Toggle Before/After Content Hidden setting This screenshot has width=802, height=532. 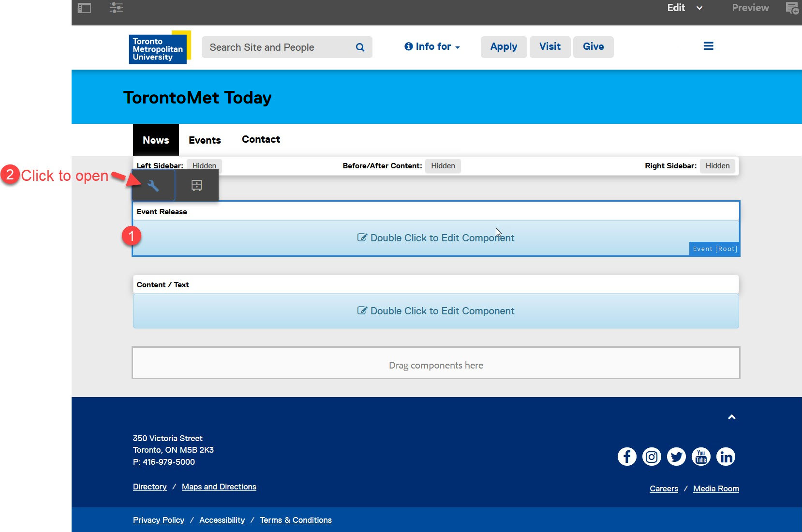(x=443, y=166)
